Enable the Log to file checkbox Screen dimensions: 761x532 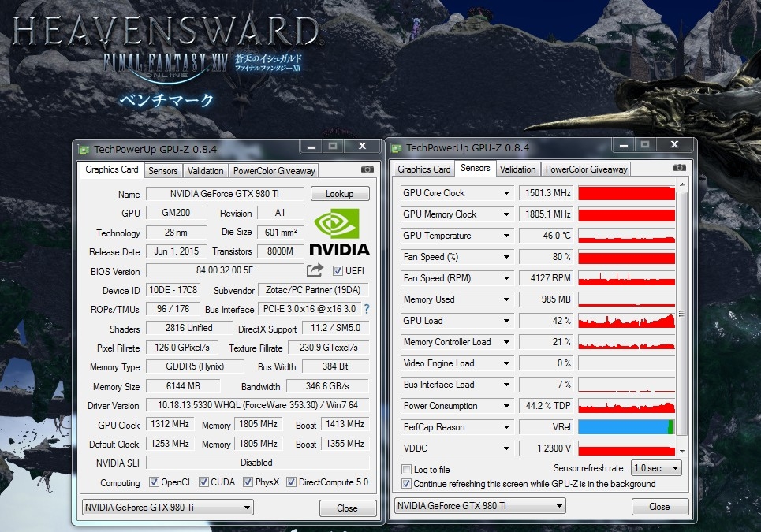click(406, 470)
